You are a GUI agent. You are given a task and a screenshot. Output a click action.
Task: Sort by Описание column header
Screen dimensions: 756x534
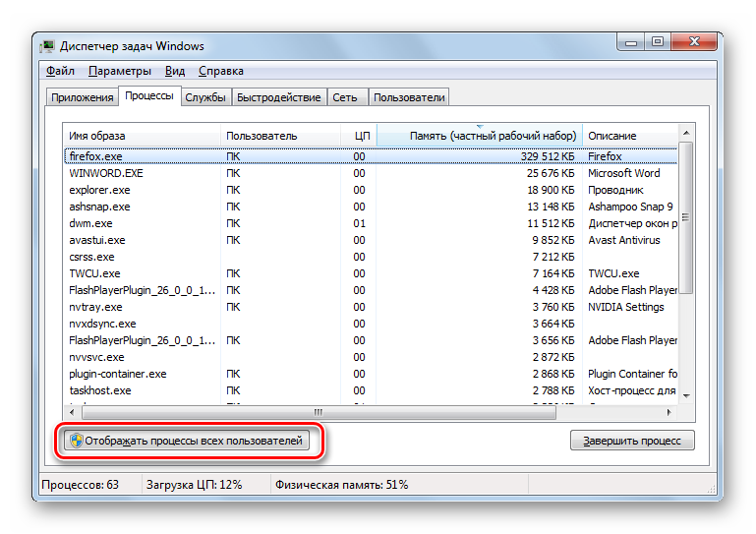630,136
